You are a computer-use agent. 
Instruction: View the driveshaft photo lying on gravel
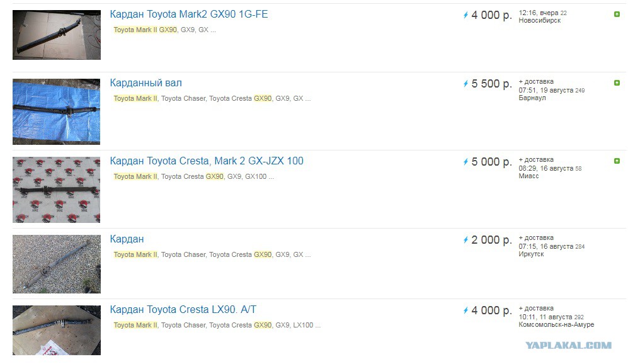click(57, 264)
